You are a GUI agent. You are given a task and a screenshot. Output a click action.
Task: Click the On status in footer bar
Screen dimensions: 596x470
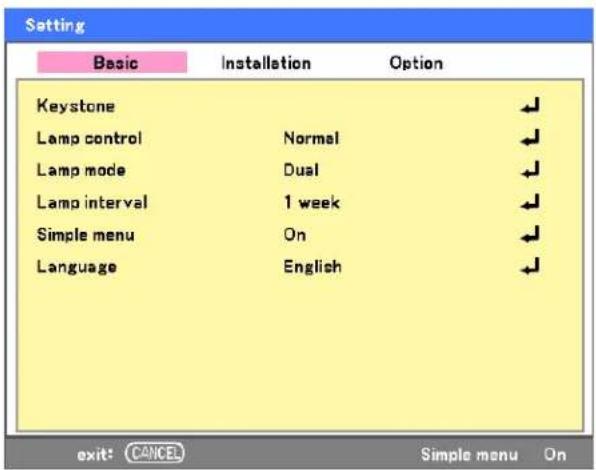(x=555, y=454)
